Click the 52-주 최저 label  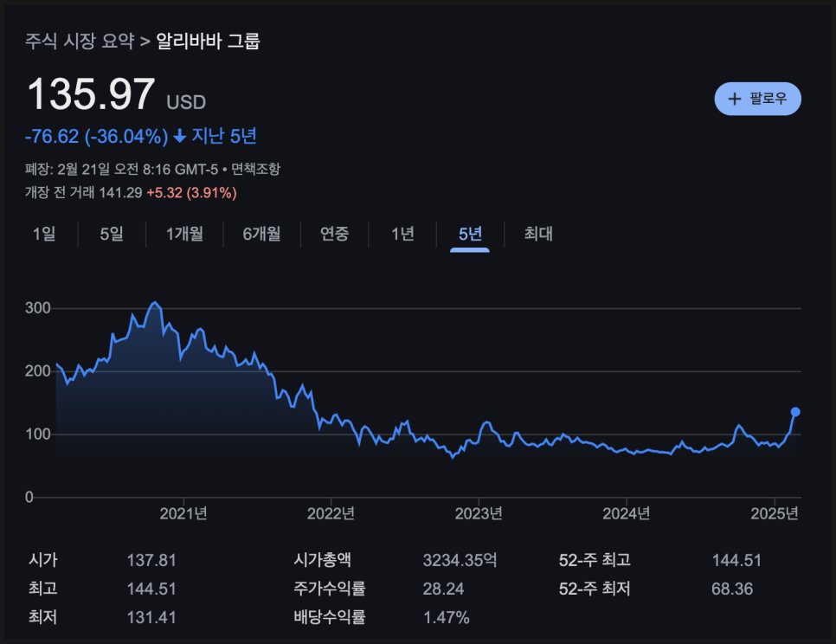click(595, 589)
